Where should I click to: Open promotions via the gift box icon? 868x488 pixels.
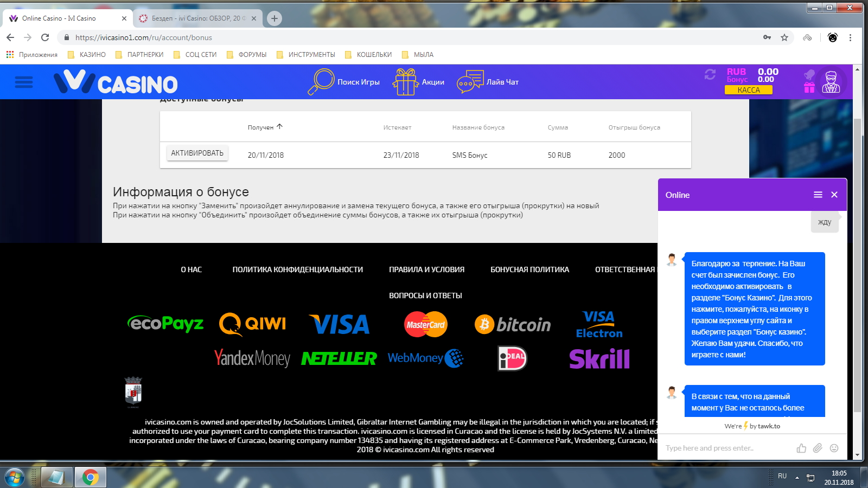[405, 82]
